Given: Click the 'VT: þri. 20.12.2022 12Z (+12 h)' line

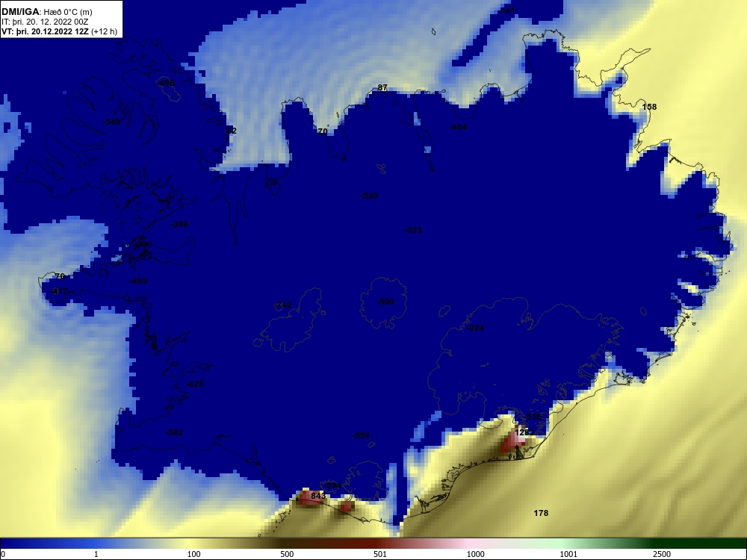Looking at the screenshot, I should point(59,32).
